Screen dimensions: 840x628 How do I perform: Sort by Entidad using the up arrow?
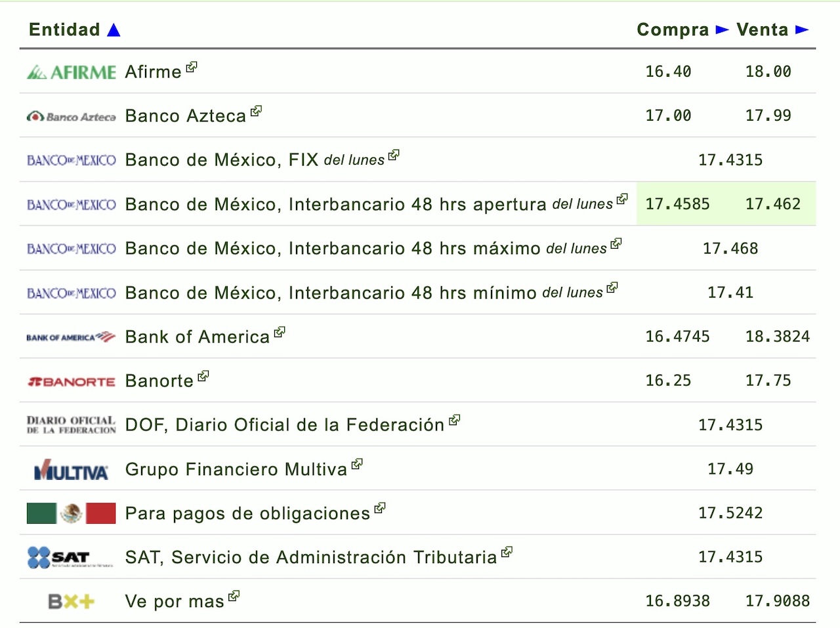(x=114, y=30)
